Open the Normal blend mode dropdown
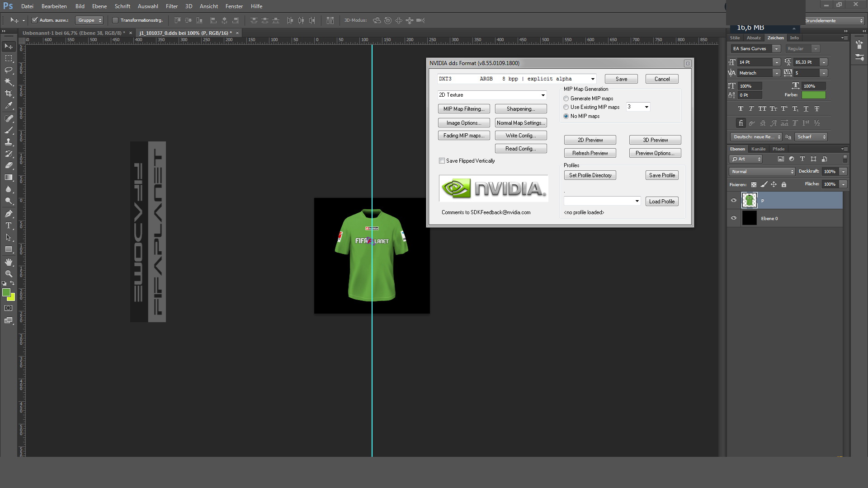Viewport: 868px width, 488px height. tap(762, 172)
